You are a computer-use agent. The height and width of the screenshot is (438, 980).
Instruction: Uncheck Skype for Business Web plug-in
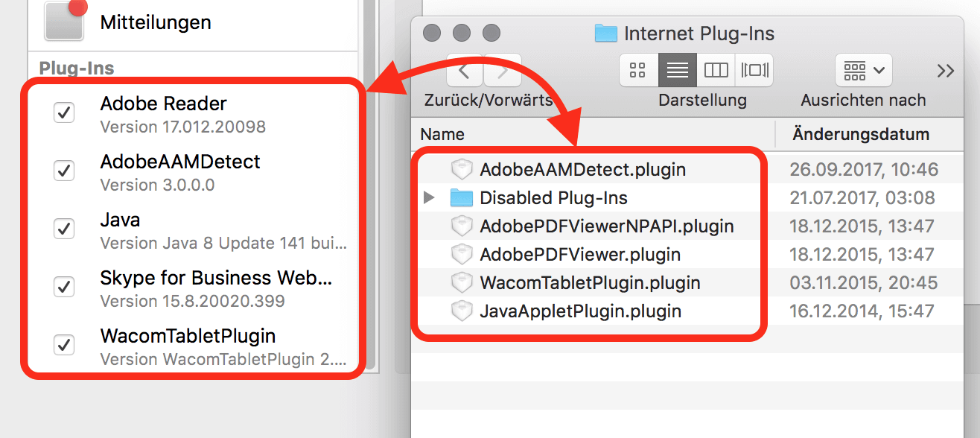click(x=65, y=287)
